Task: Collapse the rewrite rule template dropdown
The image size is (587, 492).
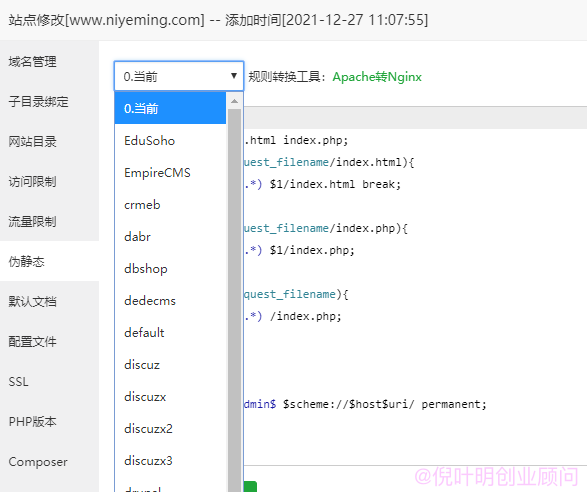Action: 179,76
